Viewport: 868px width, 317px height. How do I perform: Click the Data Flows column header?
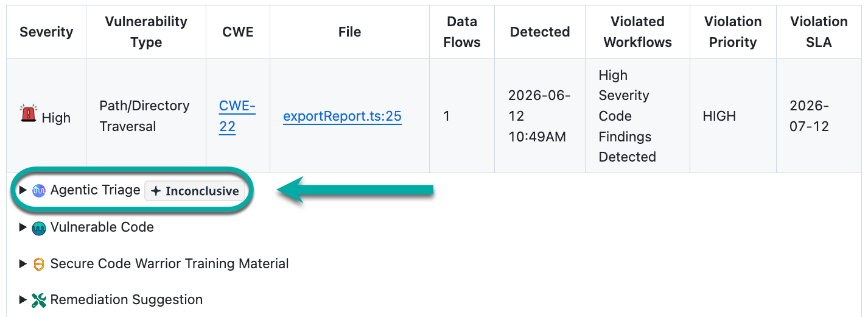coord(462,32)
